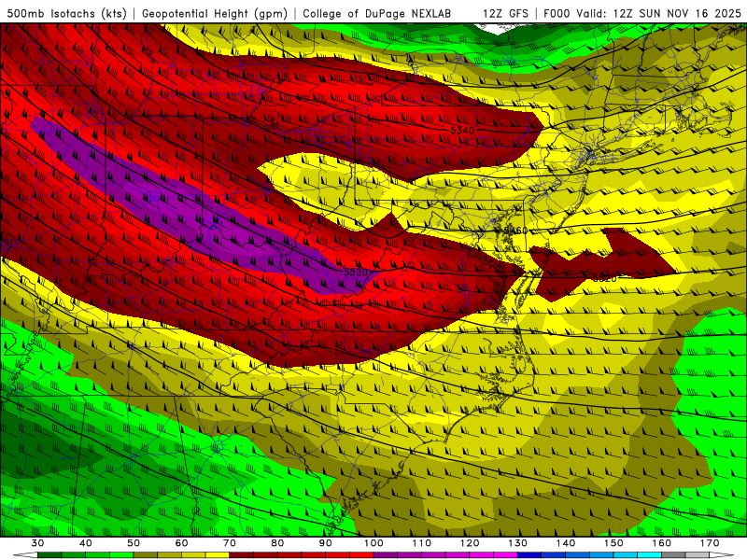Screen dimensions: 747x560
Task: Click the 170 value on the color scale
Action: tap(710, 543)
